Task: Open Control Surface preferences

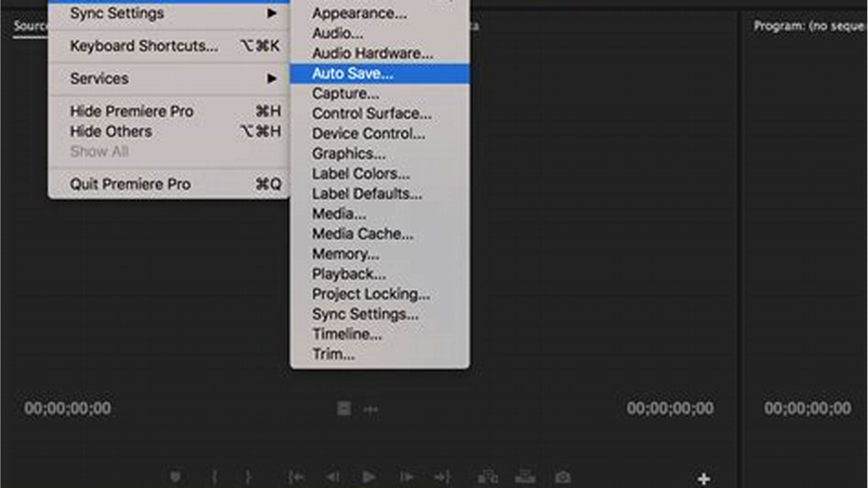Action: (x=380, y=114)
